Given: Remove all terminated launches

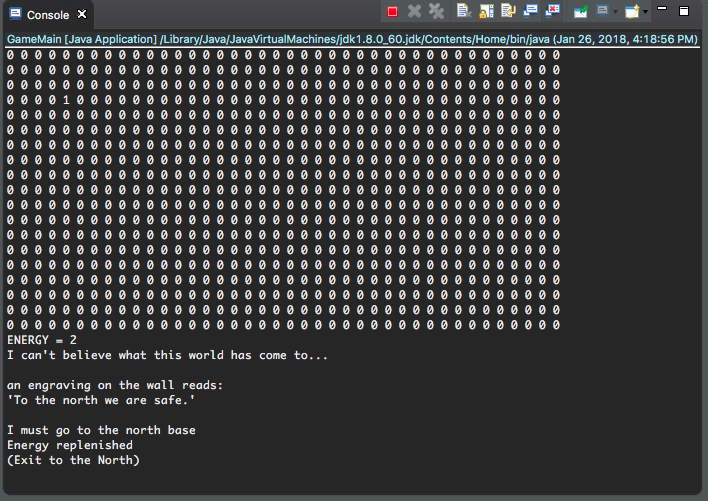Looking at the screenshot, I should [436, 12].
